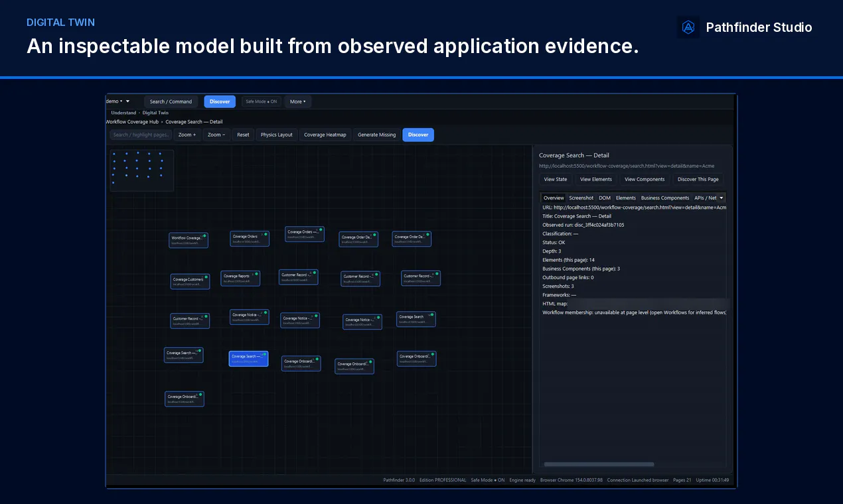Toggle the Physics Layout option

tap(277, 135)
